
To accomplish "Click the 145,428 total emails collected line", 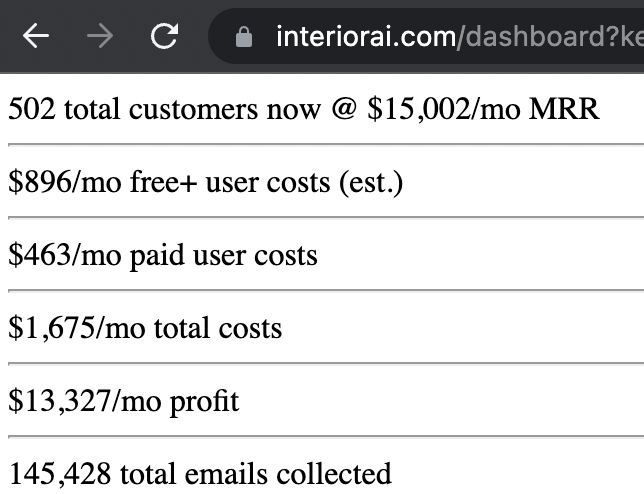I will pos(200,474).
